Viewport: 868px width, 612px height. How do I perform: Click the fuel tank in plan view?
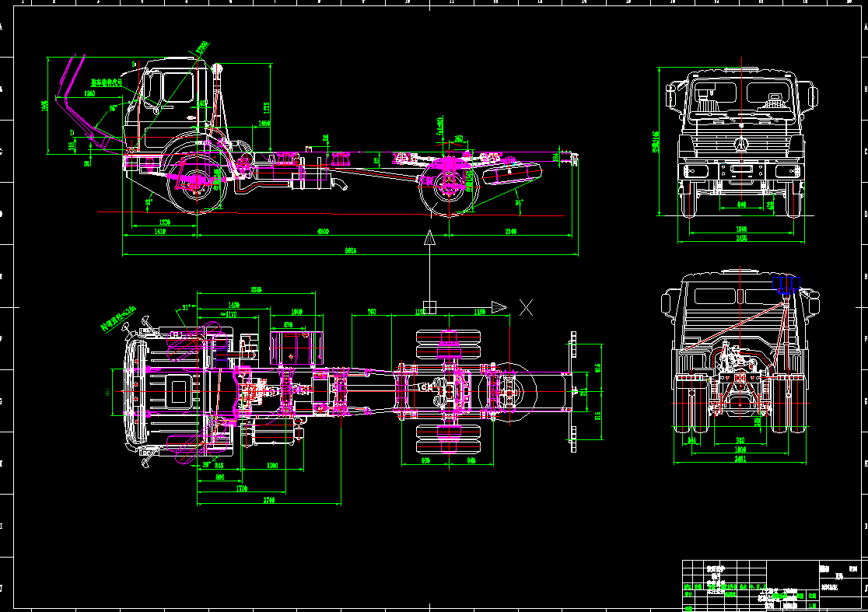(296, 348)
